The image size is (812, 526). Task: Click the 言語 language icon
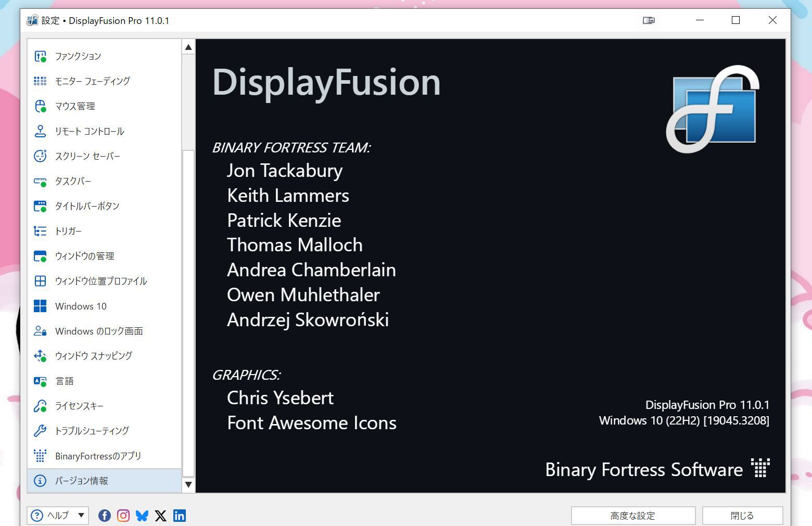tap(40, 381)
